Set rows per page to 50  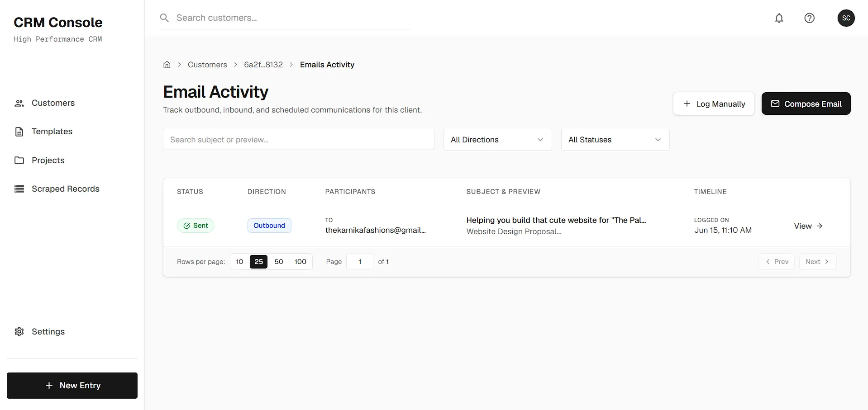(279, 262)
